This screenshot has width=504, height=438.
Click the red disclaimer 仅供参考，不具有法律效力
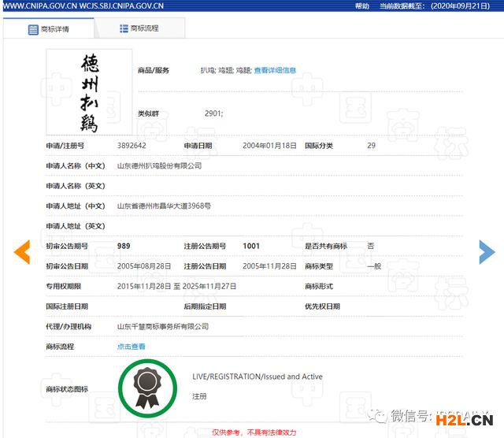tap(254, 432)
